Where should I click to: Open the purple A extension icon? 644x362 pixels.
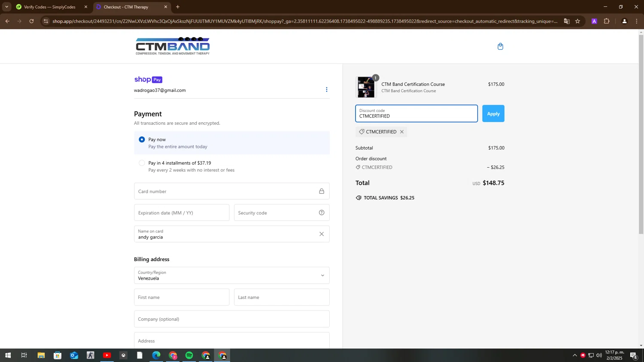594,21
